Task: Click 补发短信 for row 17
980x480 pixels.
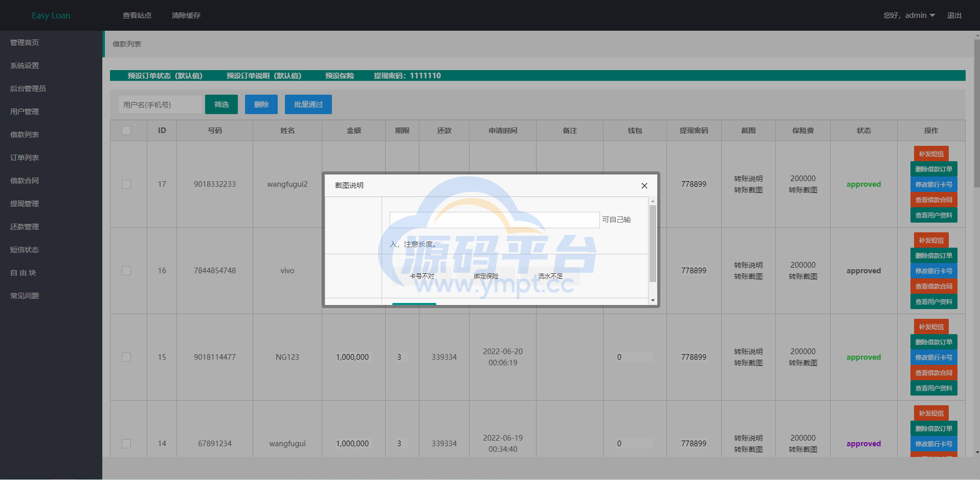Action: [931, 154]
